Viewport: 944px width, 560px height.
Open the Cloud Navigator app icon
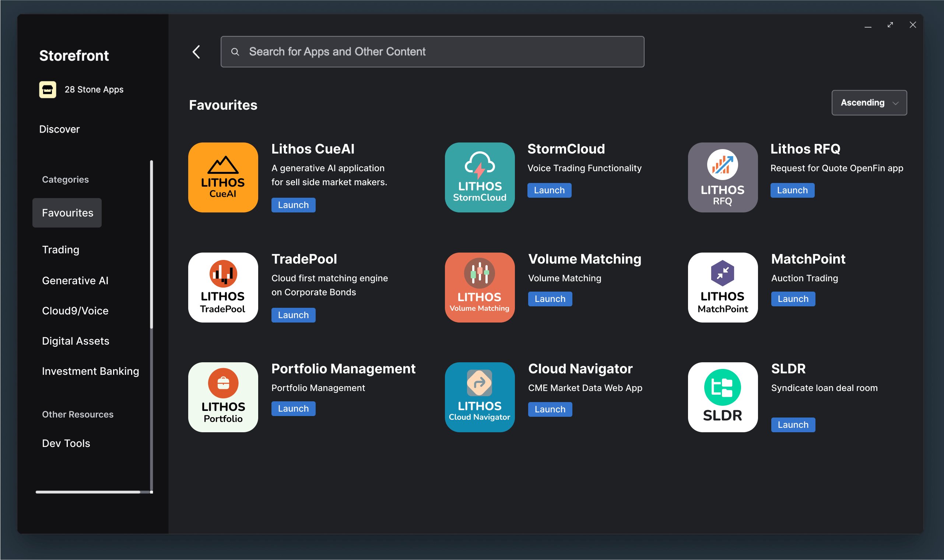(x=479, y=397)
